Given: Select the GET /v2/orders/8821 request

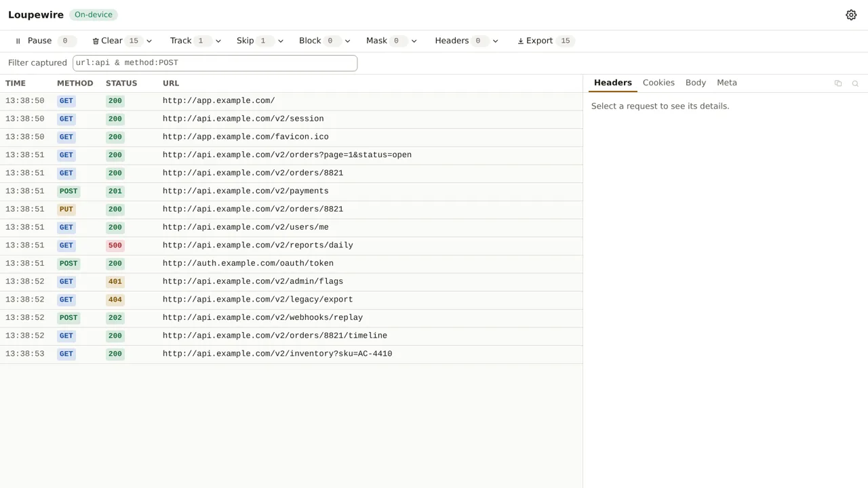Looking at the screenshot, I should 291,174.
